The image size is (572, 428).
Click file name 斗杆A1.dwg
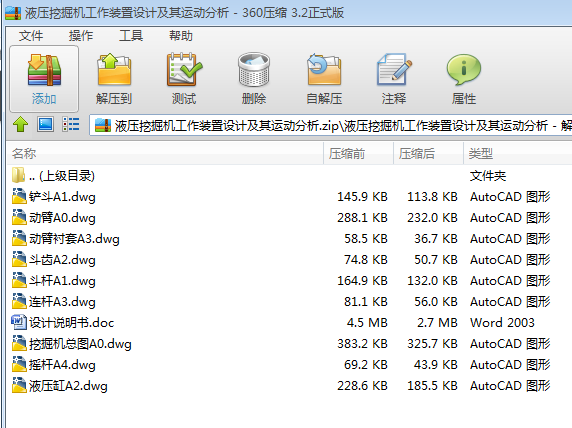pyautogui.click(x=62, y=281)
